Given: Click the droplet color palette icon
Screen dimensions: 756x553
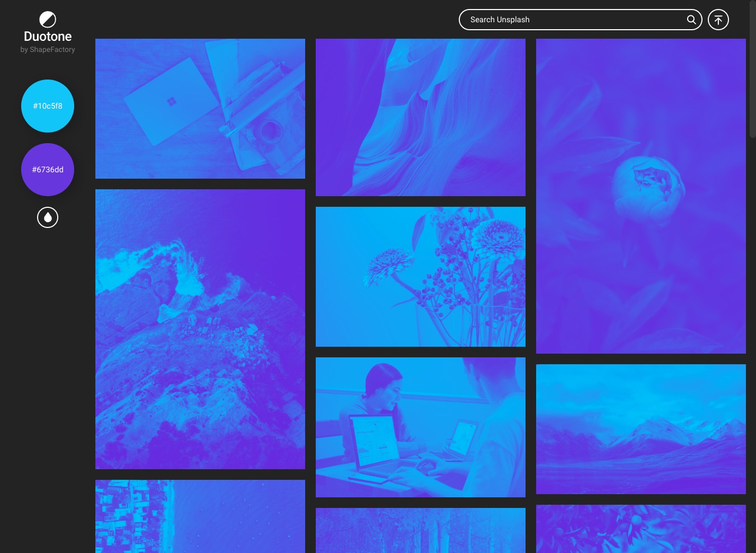Looking at the screenshot, I should 48,217.
